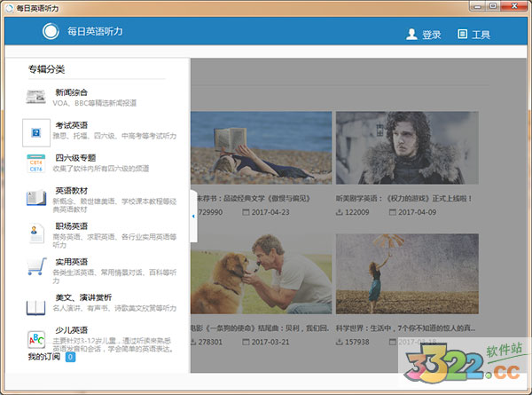
Task: Choose the 职场英语 document icon
Action: 35,233
